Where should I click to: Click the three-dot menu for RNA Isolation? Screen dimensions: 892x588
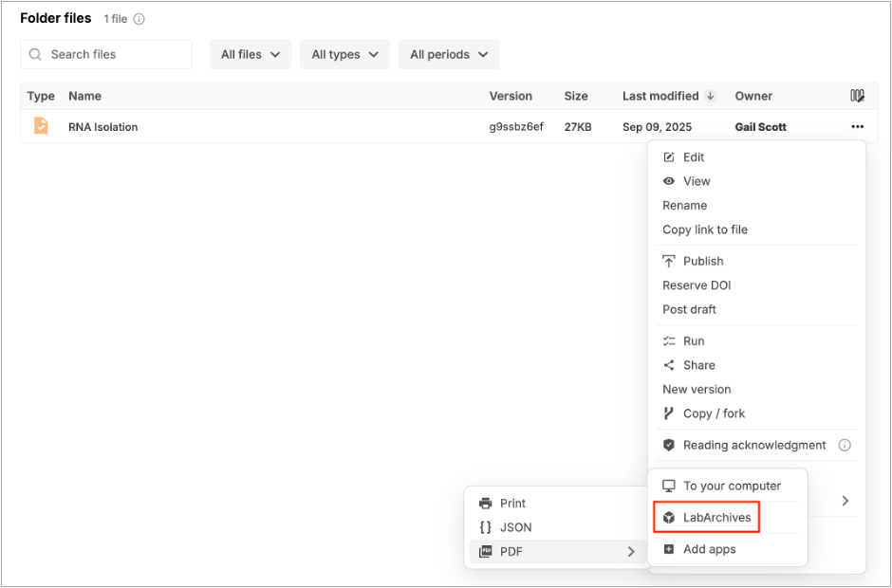[x=857, y=127]
